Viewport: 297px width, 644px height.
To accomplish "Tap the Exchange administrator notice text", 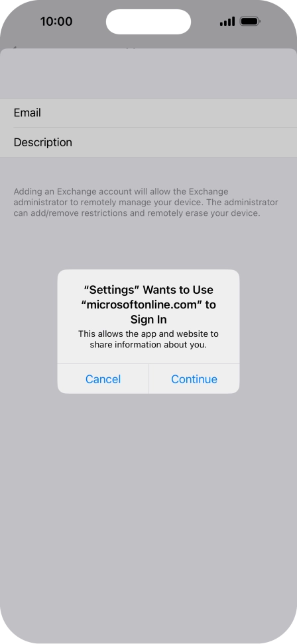I will (x=146, y=203).
